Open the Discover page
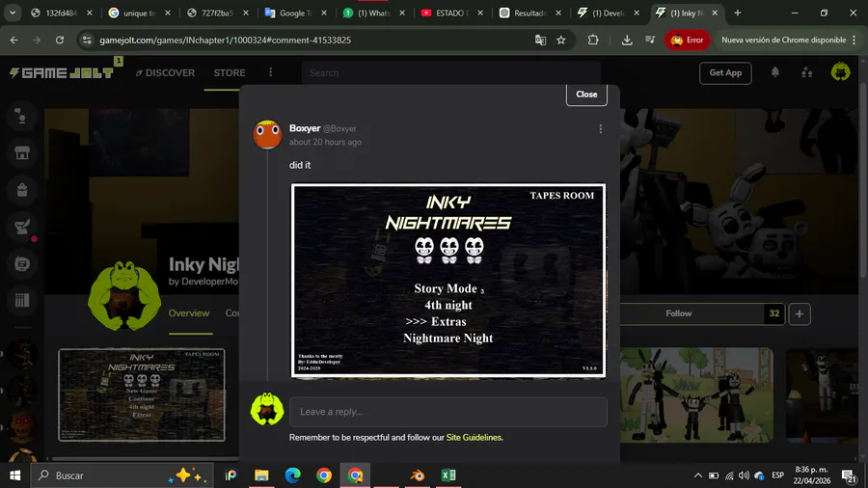This screenshot has width=868, height=488. coord(166,73)
